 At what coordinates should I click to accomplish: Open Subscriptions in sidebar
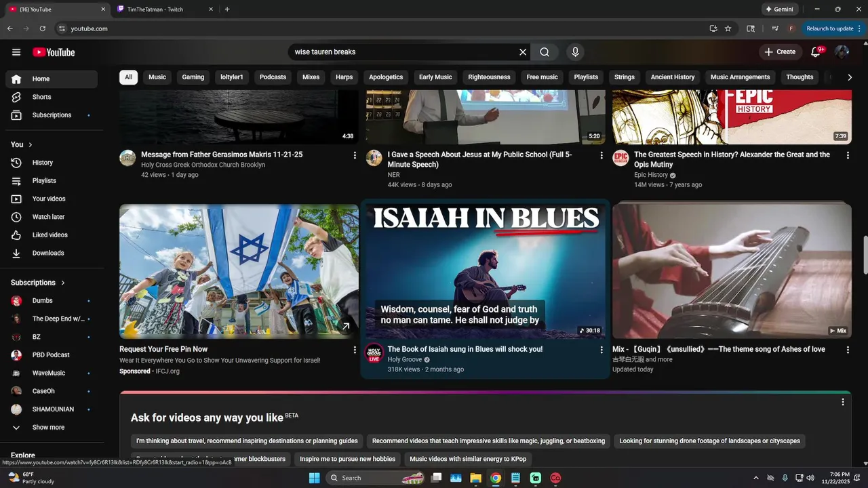click(52, 115)
